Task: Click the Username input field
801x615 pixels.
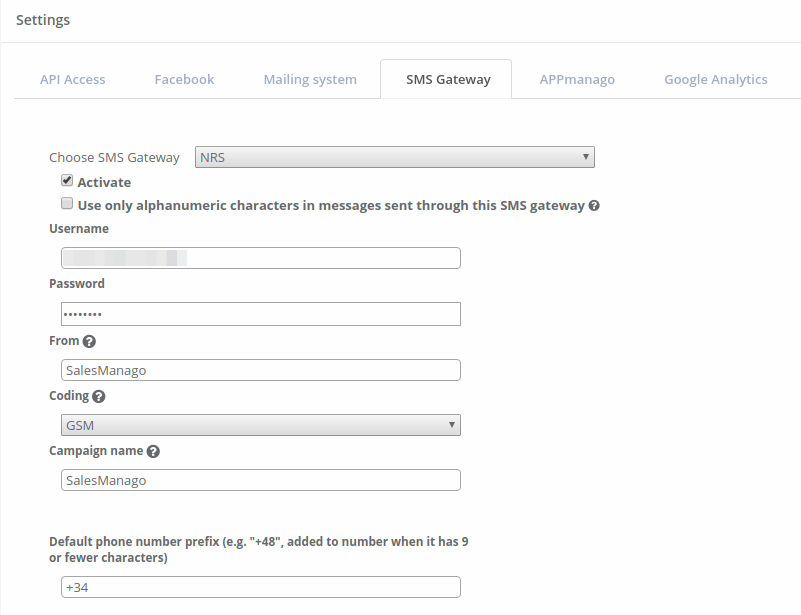Action: 260,258
